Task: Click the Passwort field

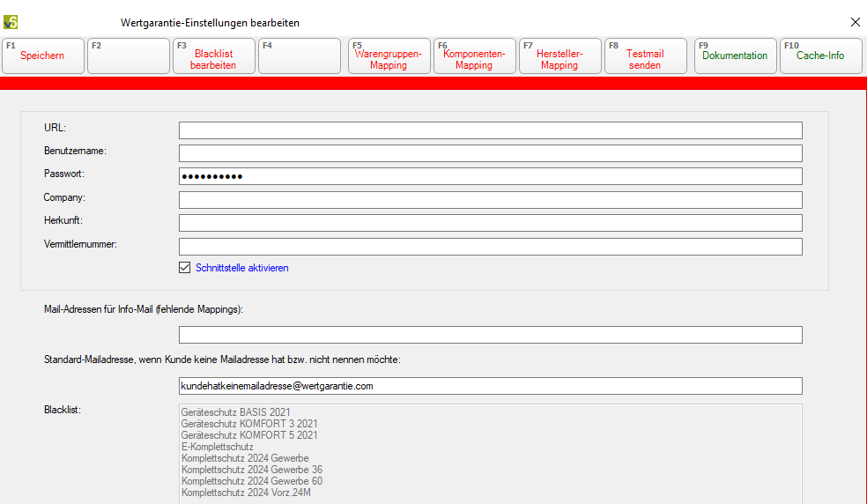Action: point(490,176)
